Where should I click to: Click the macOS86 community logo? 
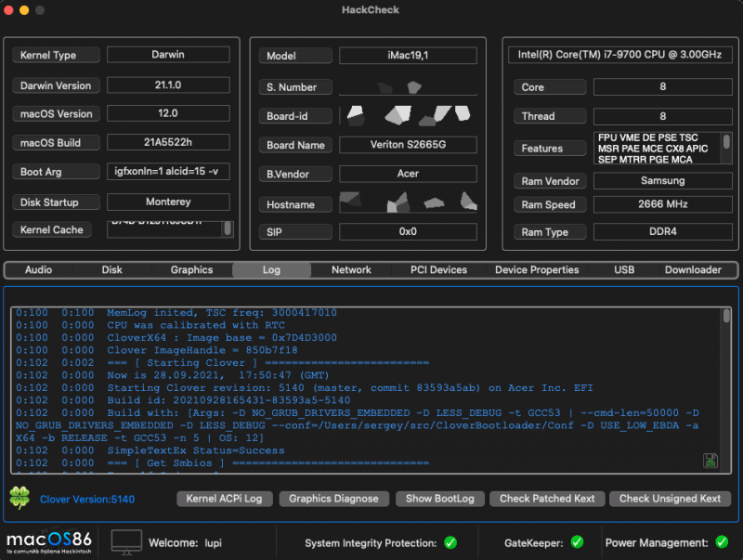pos(48,541)
